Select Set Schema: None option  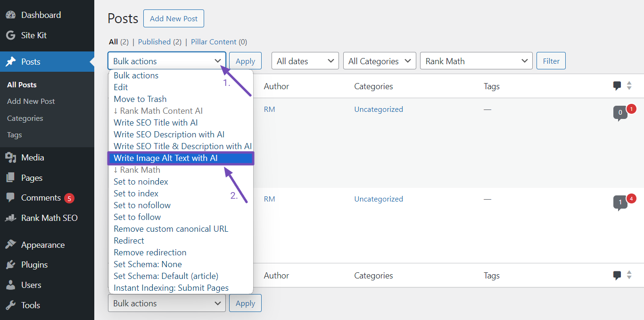(181, 264)
